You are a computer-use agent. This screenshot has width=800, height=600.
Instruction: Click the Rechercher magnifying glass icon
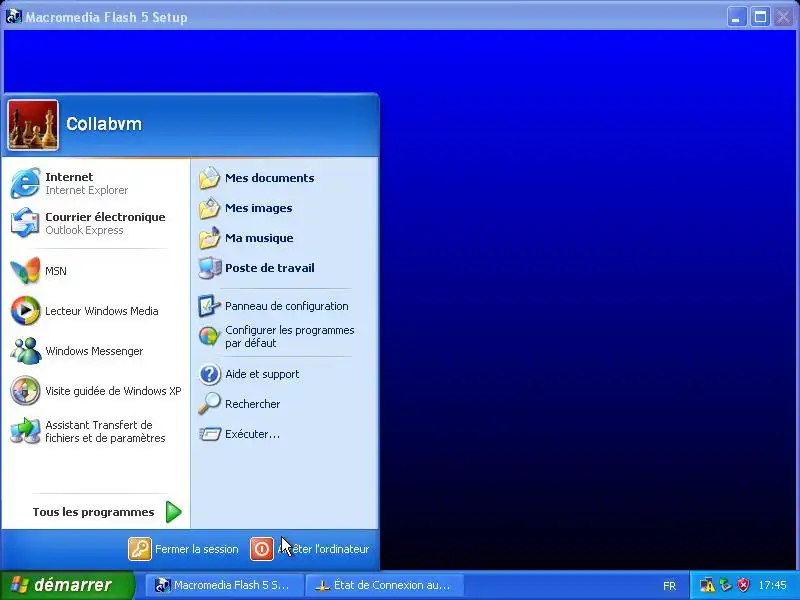(x=209, y=404)
